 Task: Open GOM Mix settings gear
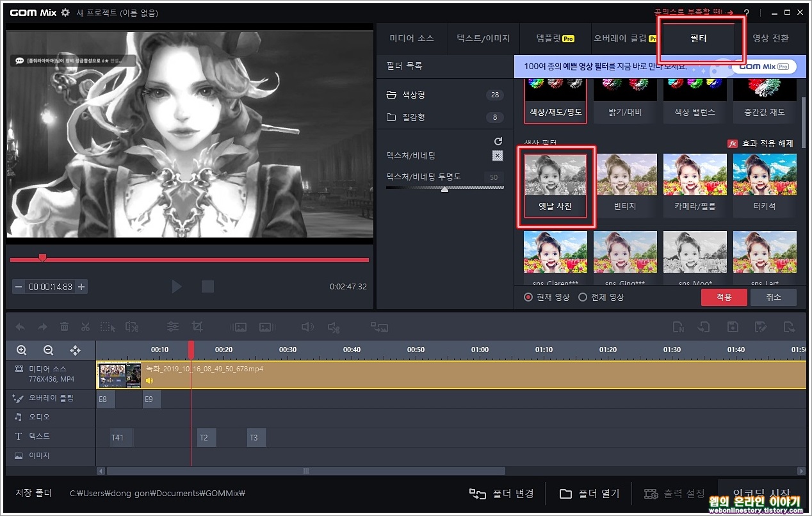(x=65, y=13)
